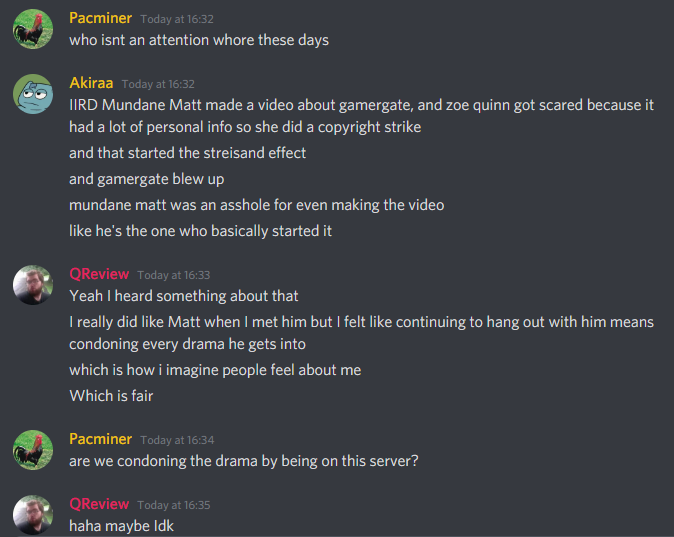
Task: Open QReview's avatar at 16:35
Action: [x=33, y=515]
